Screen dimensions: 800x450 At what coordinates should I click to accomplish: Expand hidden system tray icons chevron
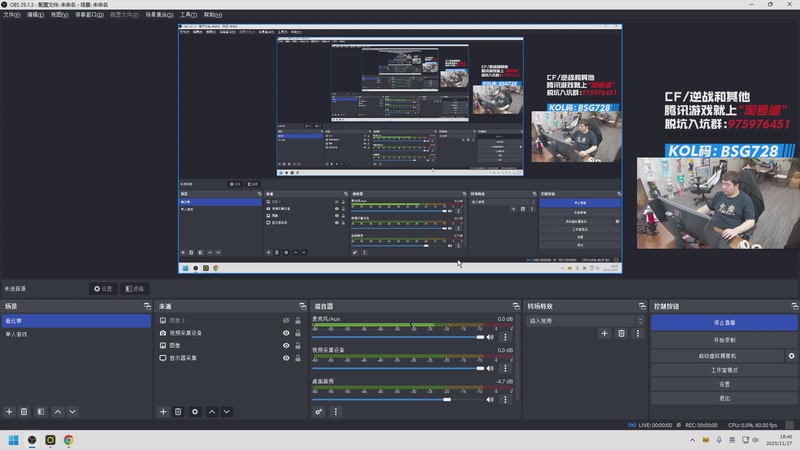(692, 440)
